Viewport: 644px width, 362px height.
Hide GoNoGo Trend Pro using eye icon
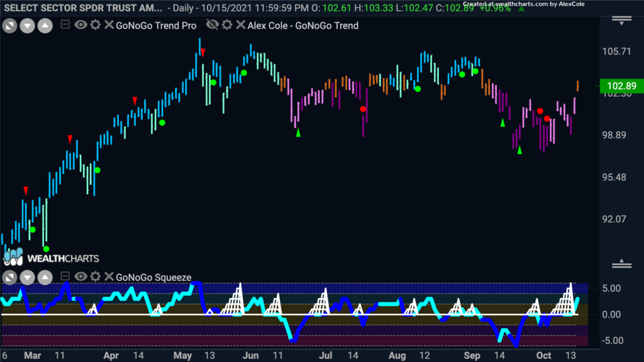tap(80, 26)
